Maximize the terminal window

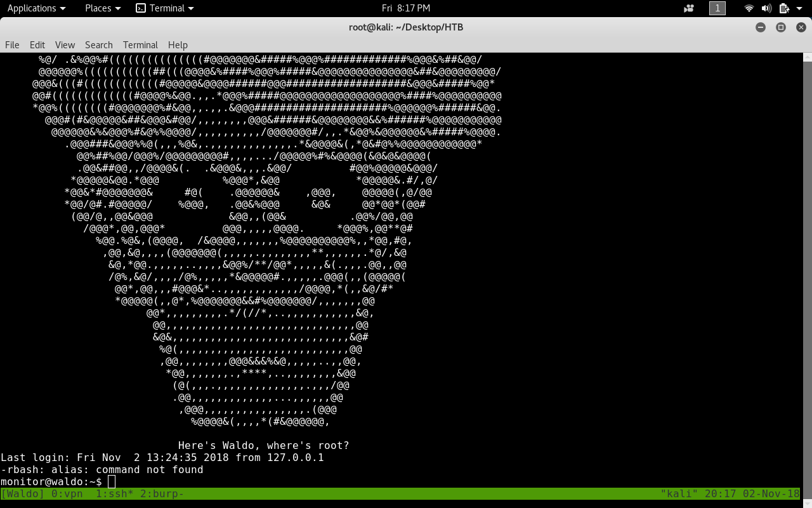(781, 27)
